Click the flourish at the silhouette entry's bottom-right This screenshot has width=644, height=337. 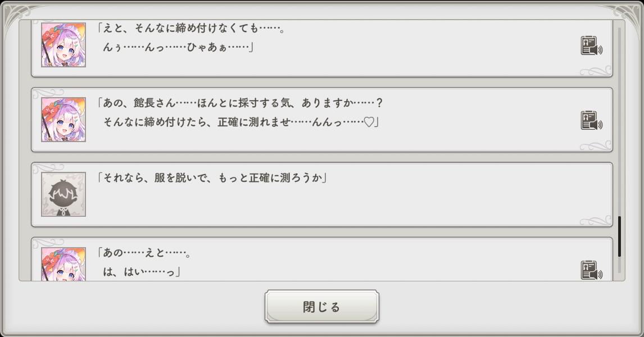pos(596,220)
